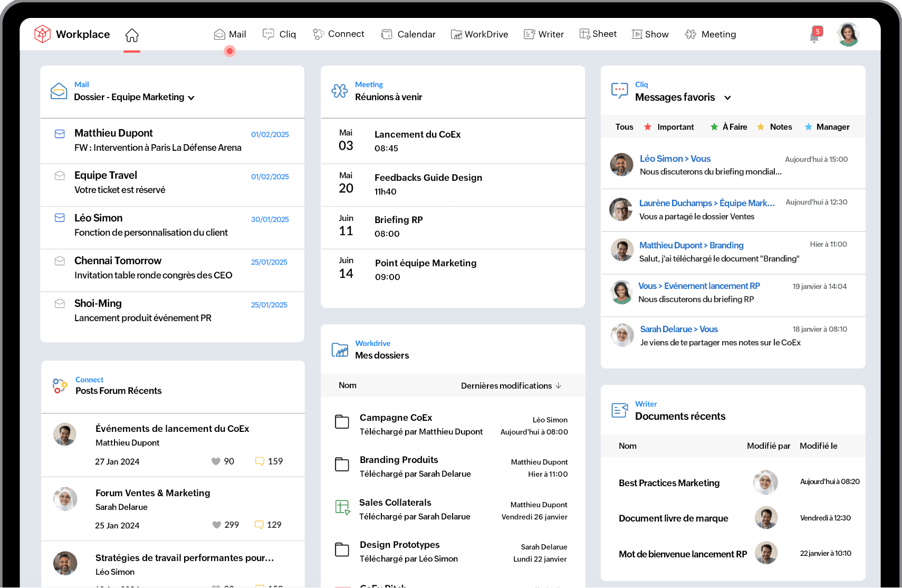This screenshot has width=902, height=588.
Task: Select the Tous filter tab
Action: click(x=624, y=127)
